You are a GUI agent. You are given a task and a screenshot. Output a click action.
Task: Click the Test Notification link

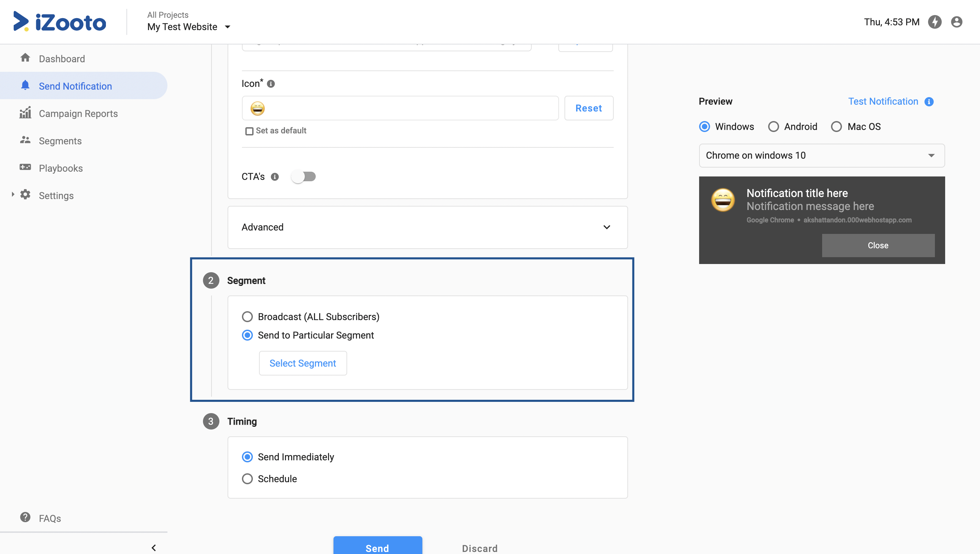[x=883, y=101]
